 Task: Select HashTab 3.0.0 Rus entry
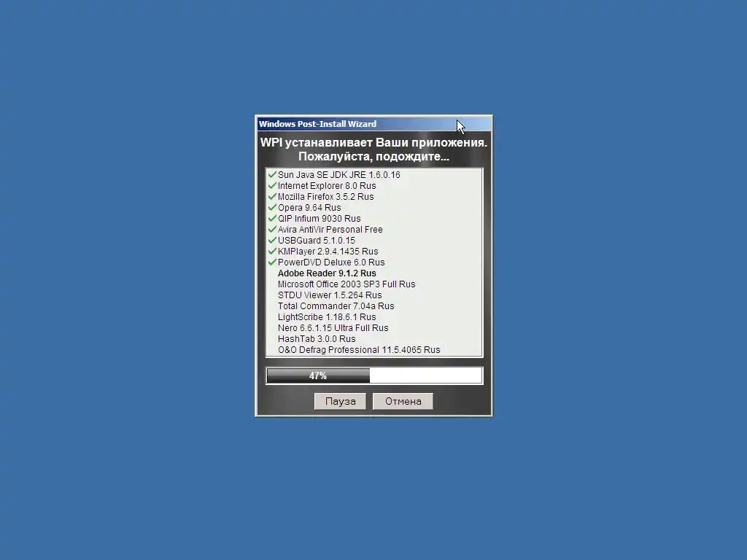click(x=317, y=339)
